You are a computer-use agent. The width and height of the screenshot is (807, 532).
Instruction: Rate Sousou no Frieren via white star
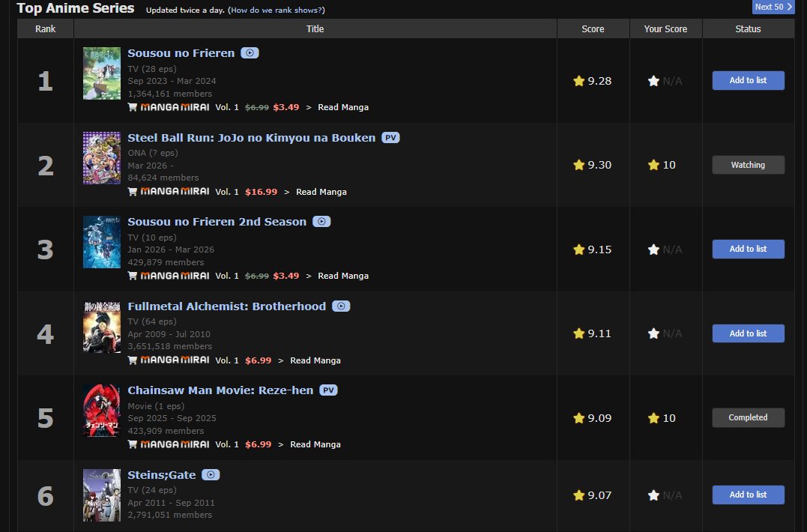point(653,81)
